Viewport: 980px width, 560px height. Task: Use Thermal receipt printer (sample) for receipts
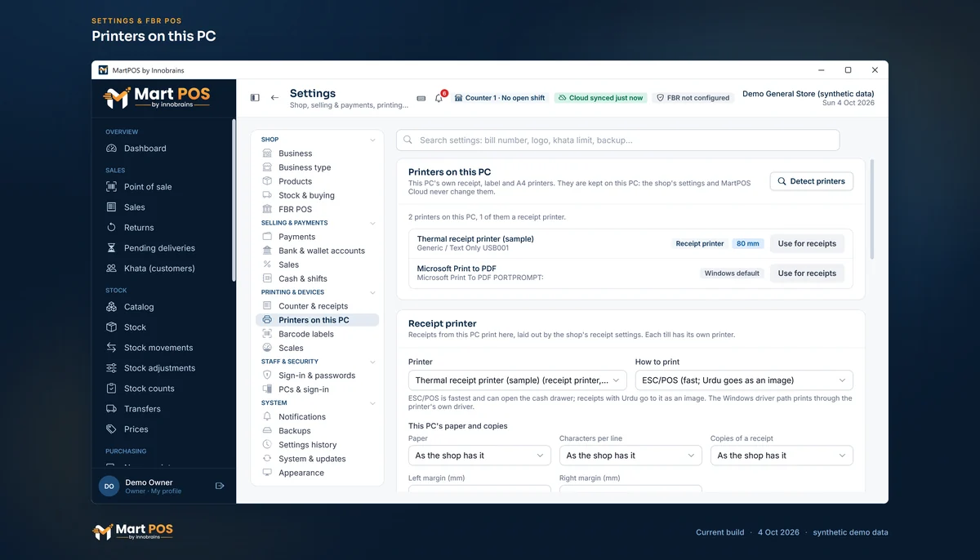coord(807,243)
